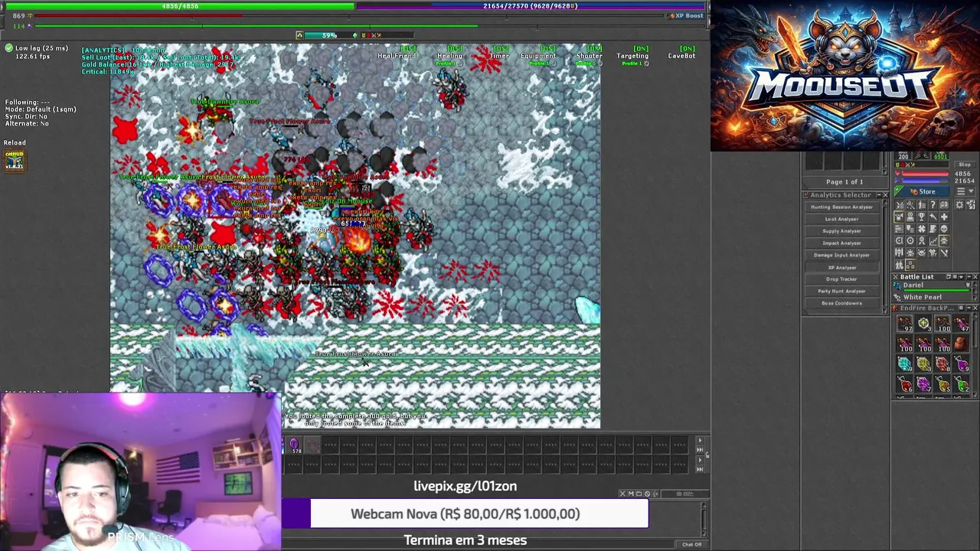Select the rune stack labeled 97

click(x=905, y=324)
